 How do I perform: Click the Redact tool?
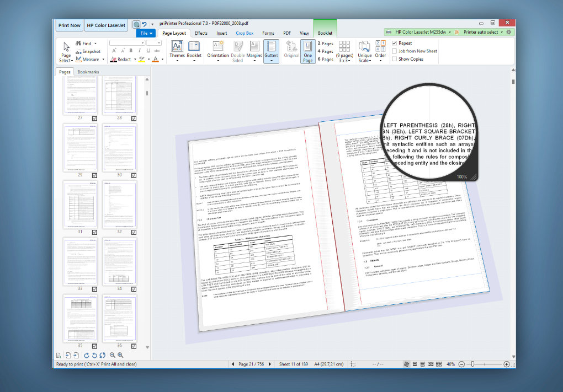(121, 59)
